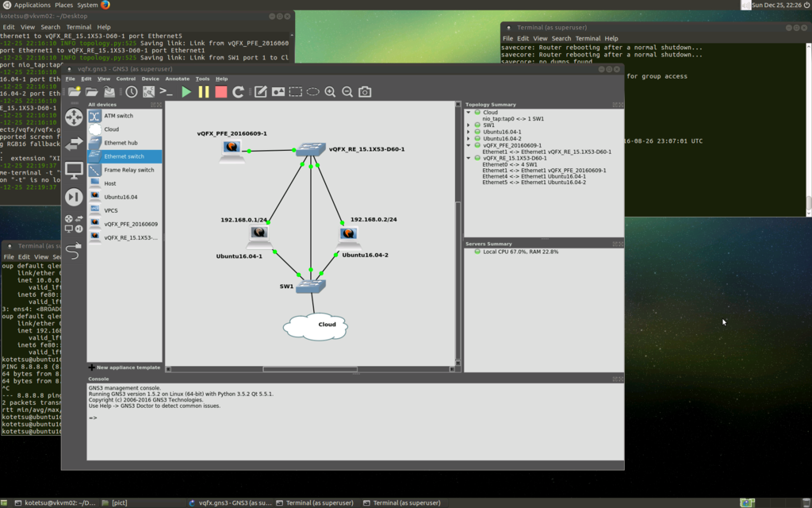Click the Cloud node on canvas

point(316,326)
